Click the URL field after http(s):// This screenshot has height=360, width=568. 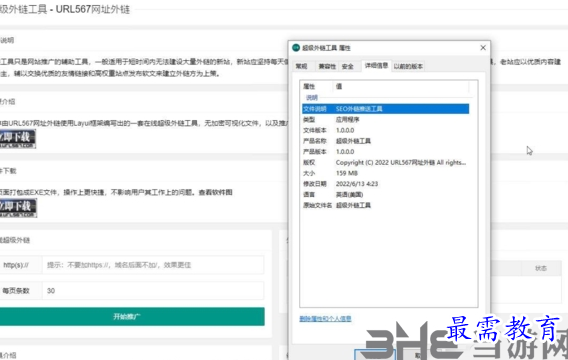(x=153, y=265)
